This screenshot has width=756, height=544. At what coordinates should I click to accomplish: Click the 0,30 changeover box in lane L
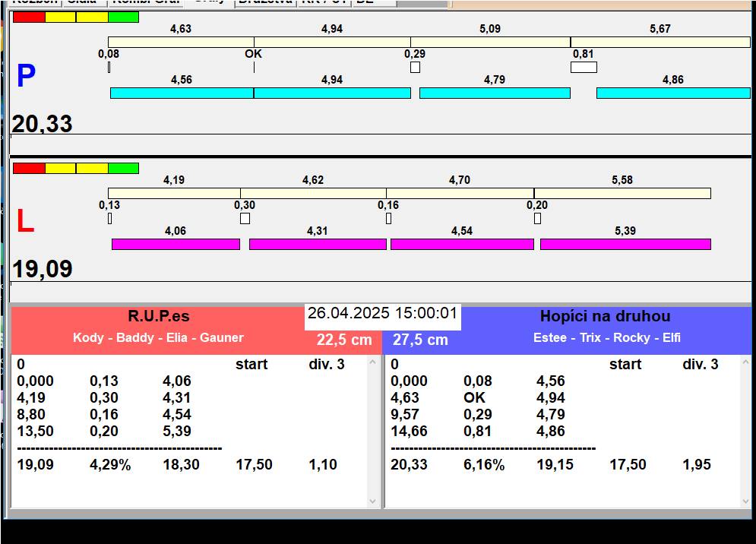(x=245, y=219)
